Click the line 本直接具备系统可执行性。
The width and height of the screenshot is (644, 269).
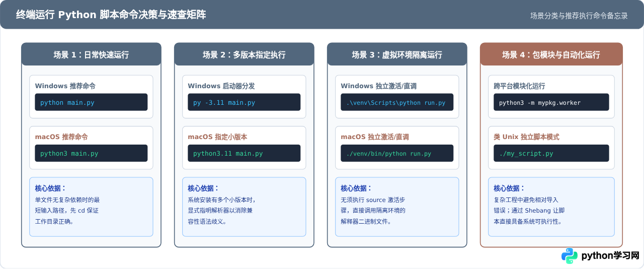pyautogui.click(x=528, y=221)
